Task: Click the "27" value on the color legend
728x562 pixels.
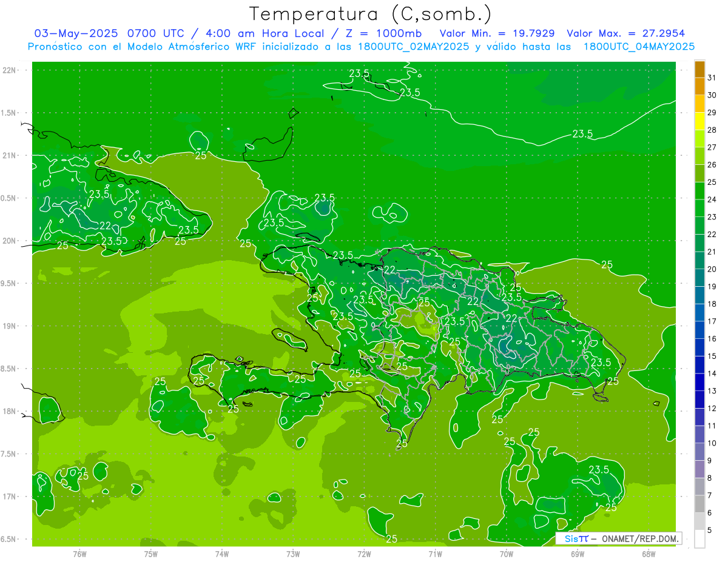Action: (712, 147)
